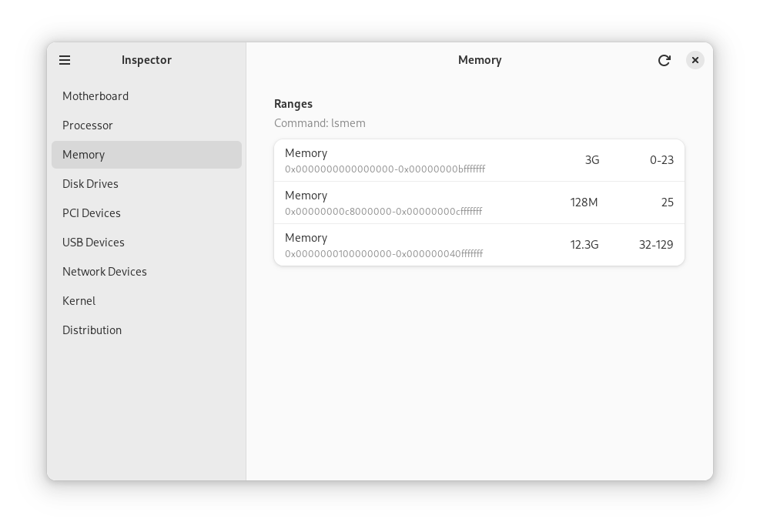Open the Disk Drives section

[x=90, y=184]
